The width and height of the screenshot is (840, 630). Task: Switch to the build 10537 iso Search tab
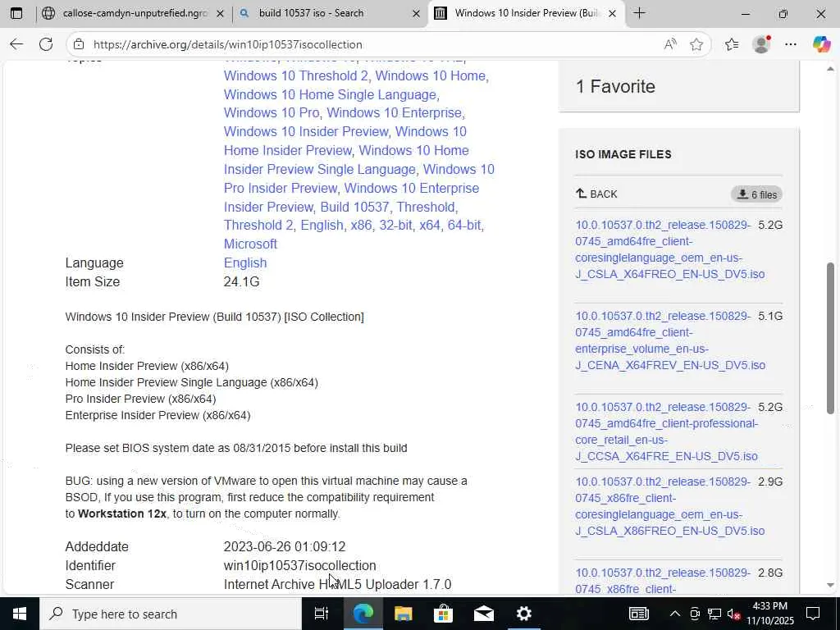pos(330,13)
